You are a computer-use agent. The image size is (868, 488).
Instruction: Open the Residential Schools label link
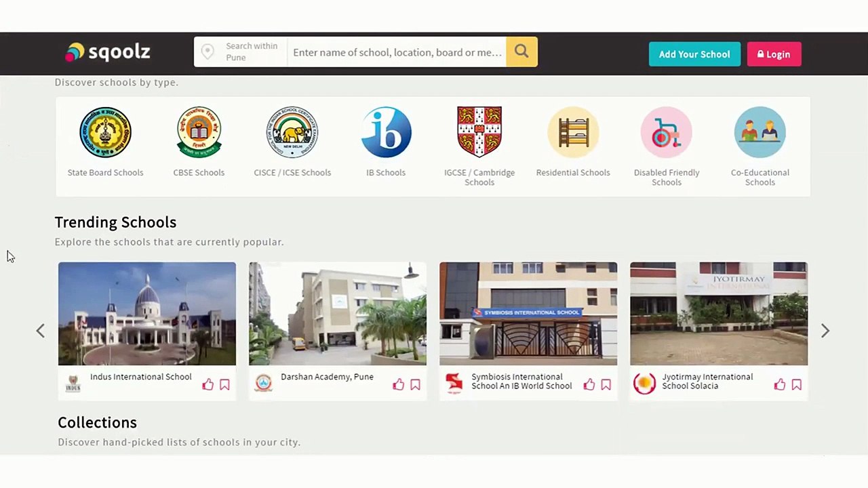(573, 172)
